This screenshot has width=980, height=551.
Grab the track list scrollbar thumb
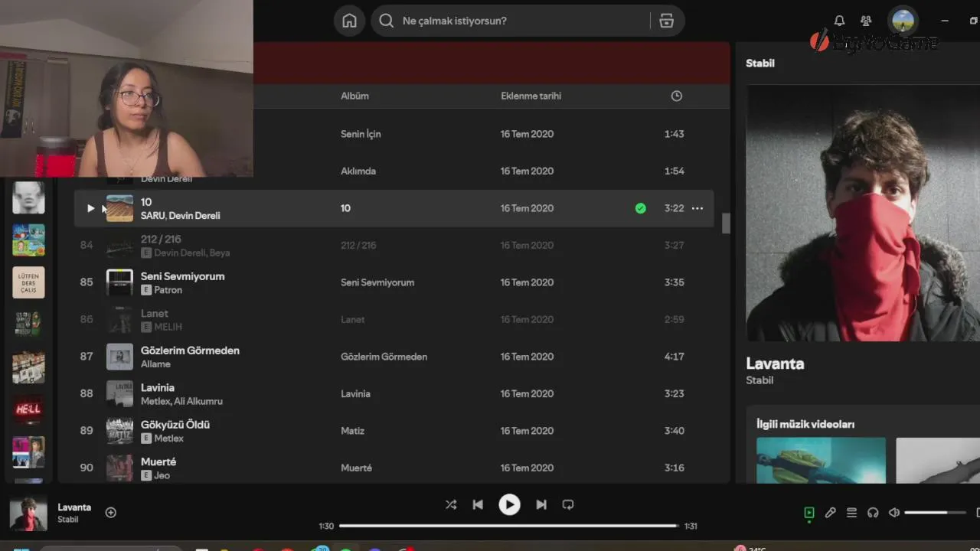(726, 223)
